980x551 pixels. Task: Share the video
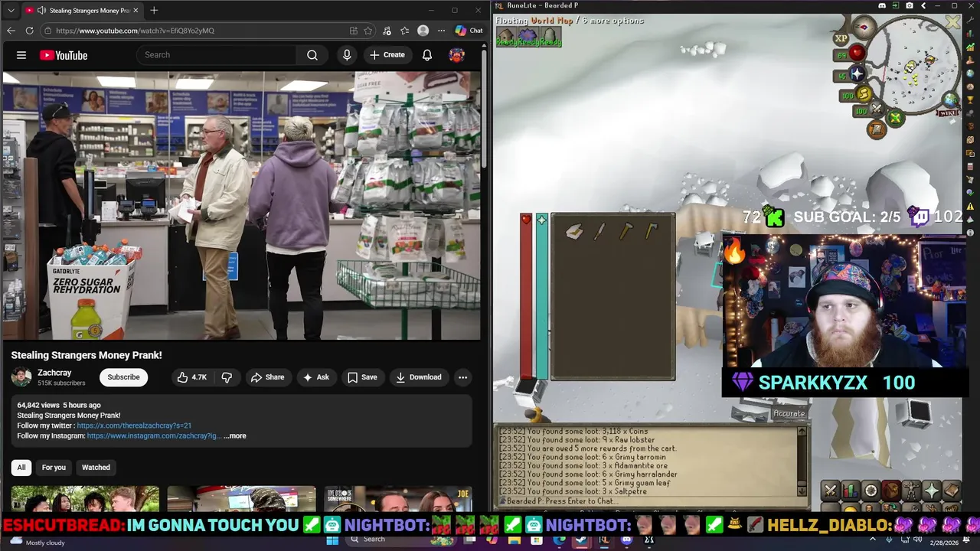tap(267, 377)
